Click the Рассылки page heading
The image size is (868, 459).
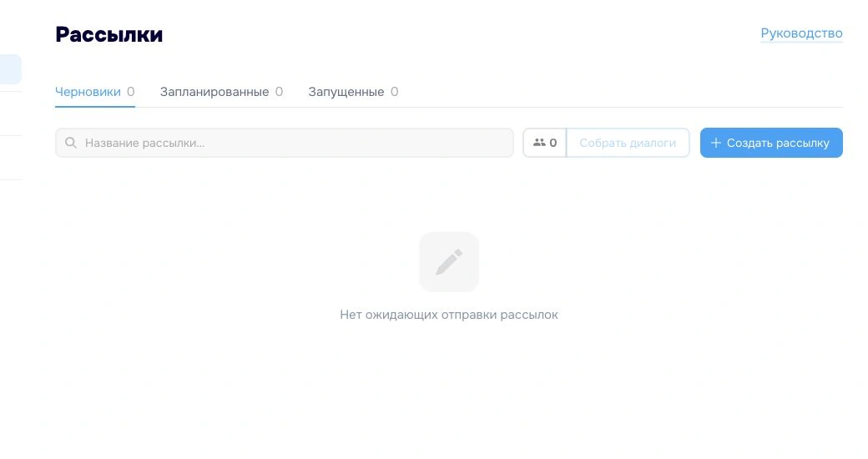(x=109, y=34)
